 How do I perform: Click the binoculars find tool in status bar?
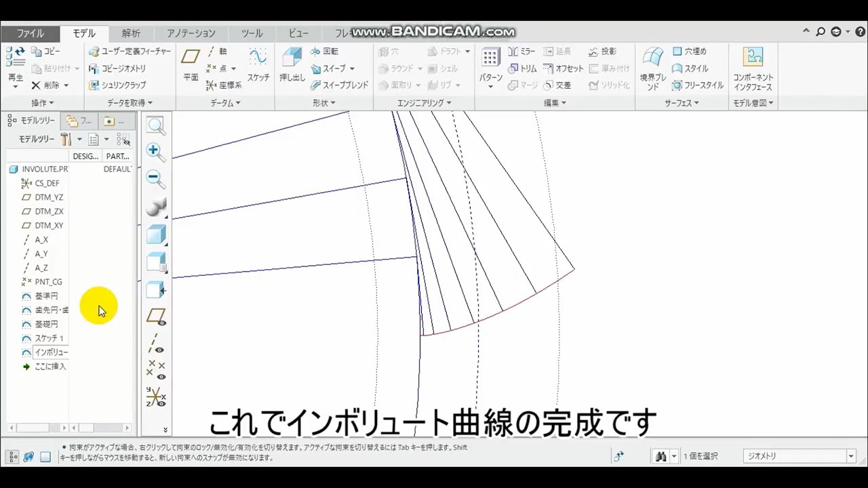[660, 457]
